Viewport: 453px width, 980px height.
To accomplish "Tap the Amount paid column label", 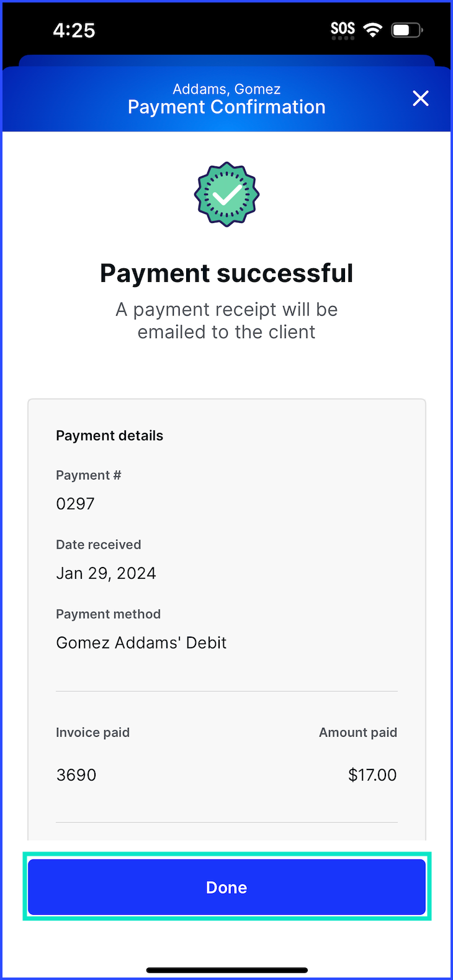I will 358,732.
